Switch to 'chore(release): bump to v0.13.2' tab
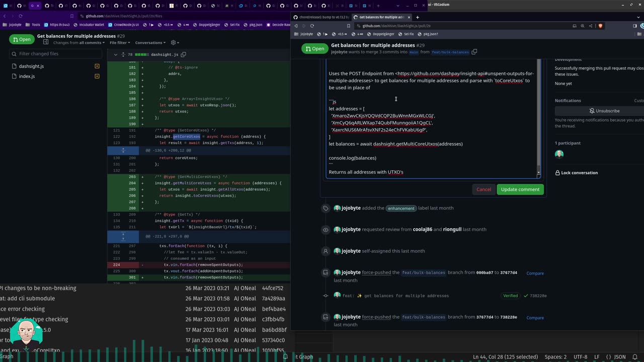 [x=321, y=17]
